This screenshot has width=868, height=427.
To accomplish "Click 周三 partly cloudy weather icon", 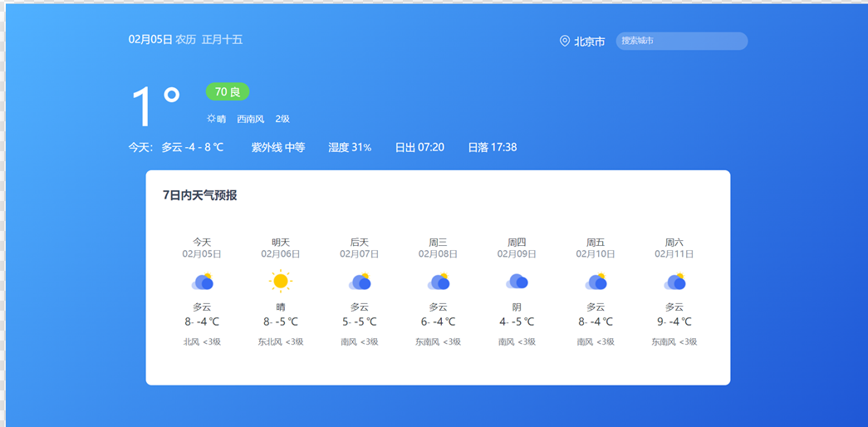I will click(439, 282).
